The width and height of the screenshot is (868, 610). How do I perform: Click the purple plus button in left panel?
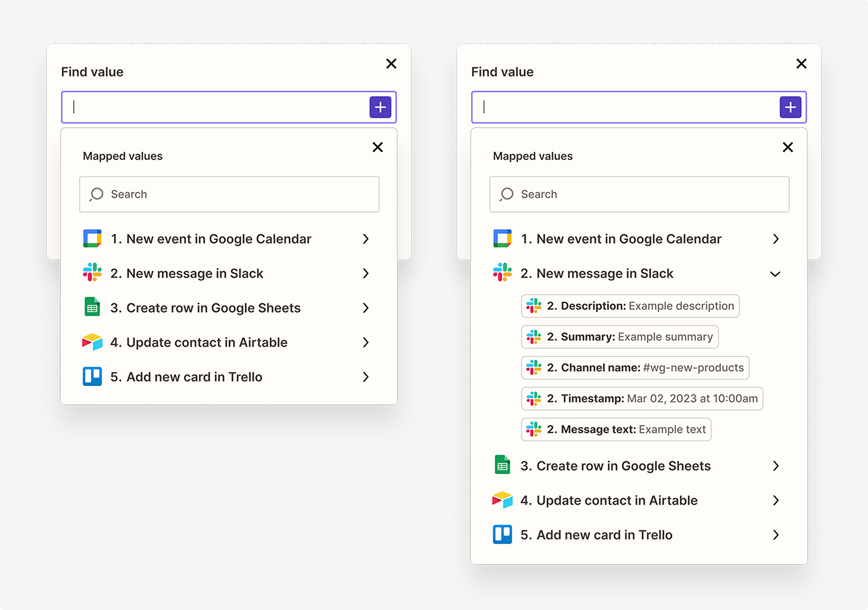point(380,107)
